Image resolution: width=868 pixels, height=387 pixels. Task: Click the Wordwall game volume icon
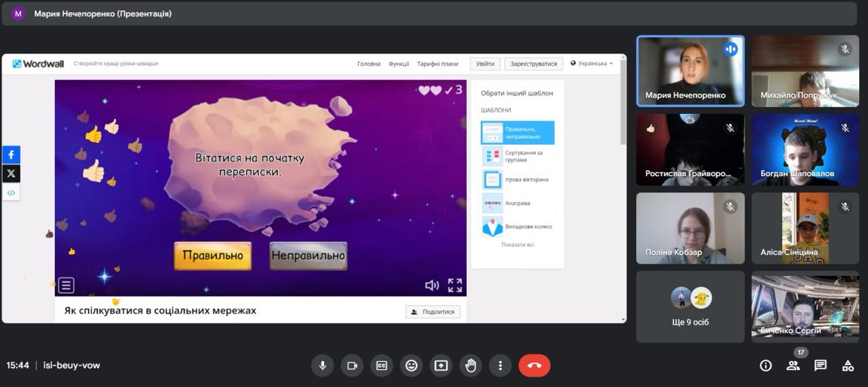tap(431, 285)
